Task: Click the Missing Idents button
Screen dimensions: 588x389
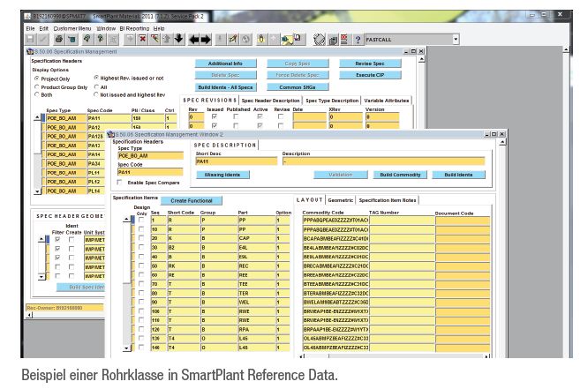Action: [x=222, y=175]
